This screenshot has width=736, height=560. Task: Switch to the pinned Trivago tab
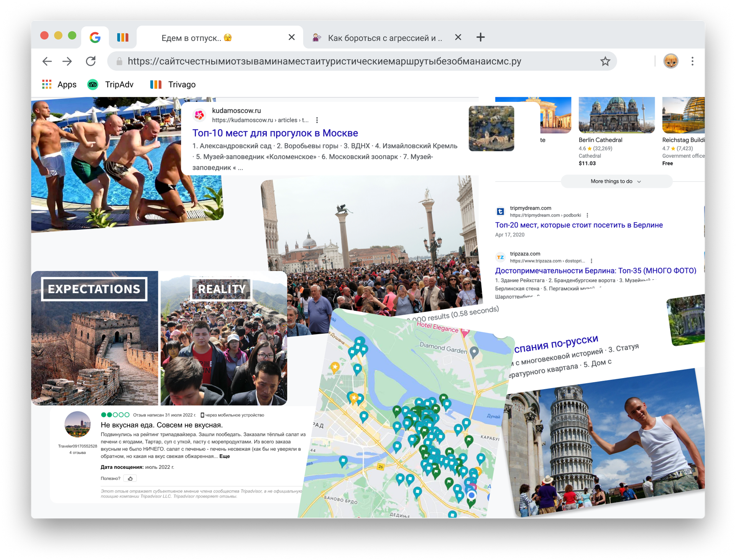pos(123,37)
